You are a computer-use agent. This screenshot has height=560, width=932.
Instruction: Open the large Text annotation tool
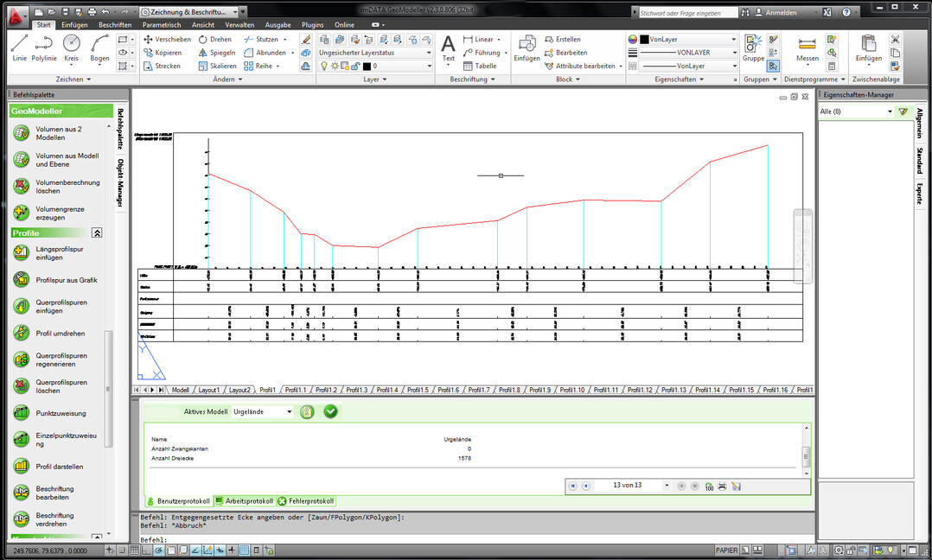[x=448, y=48]
